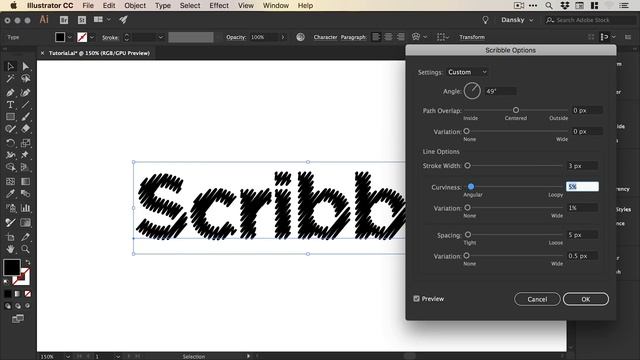
Task: Apply solid Color mode in the toolbar
Action: (8, 294)
